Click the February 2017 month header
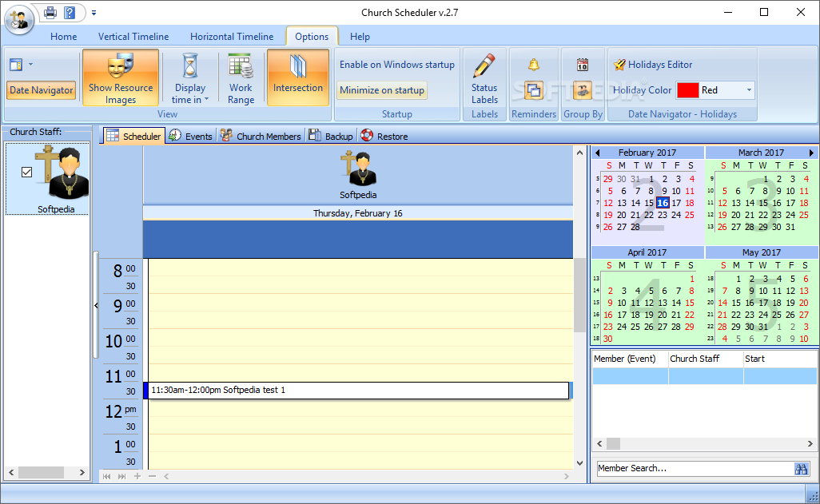 pos(647,153)
